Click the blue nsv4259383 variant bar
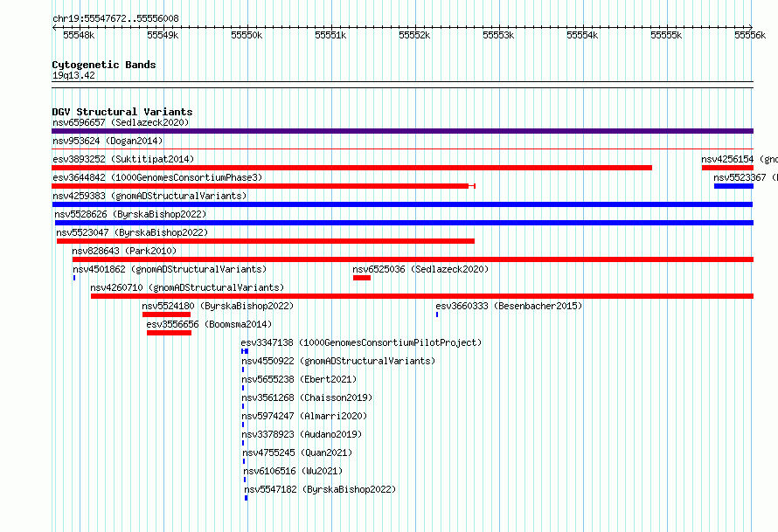778x532 pixels. 402,204
